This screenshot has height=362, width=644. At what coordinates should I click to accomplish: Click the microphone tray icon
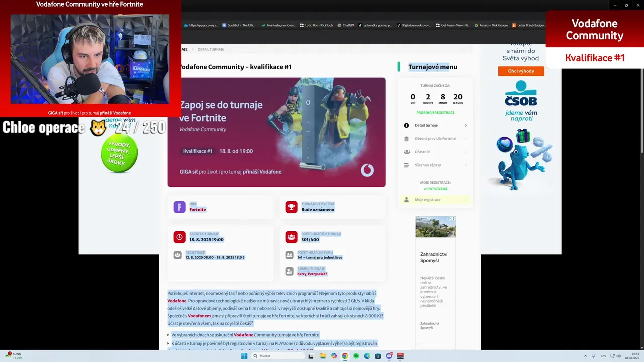tap(594, 356)
